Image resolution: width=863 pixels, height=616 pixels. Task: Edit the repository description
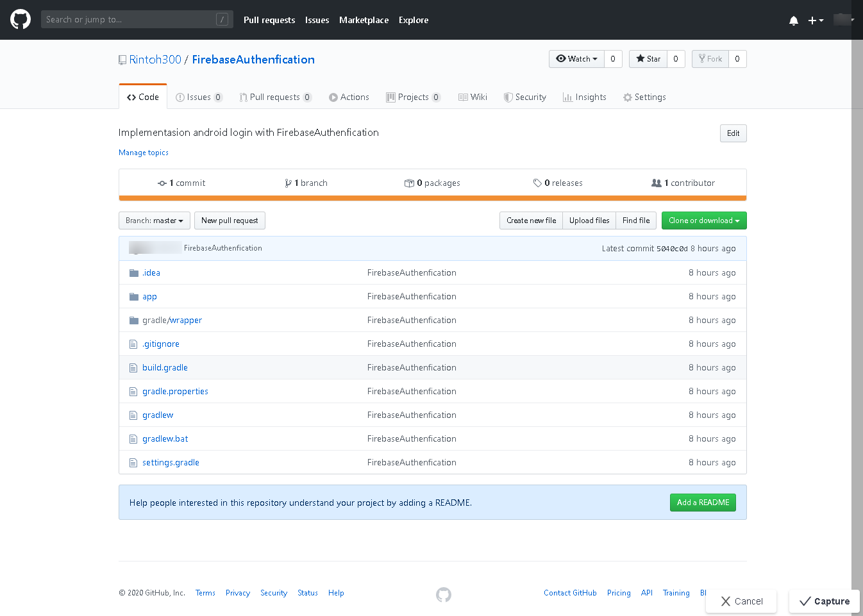point(733,133)
